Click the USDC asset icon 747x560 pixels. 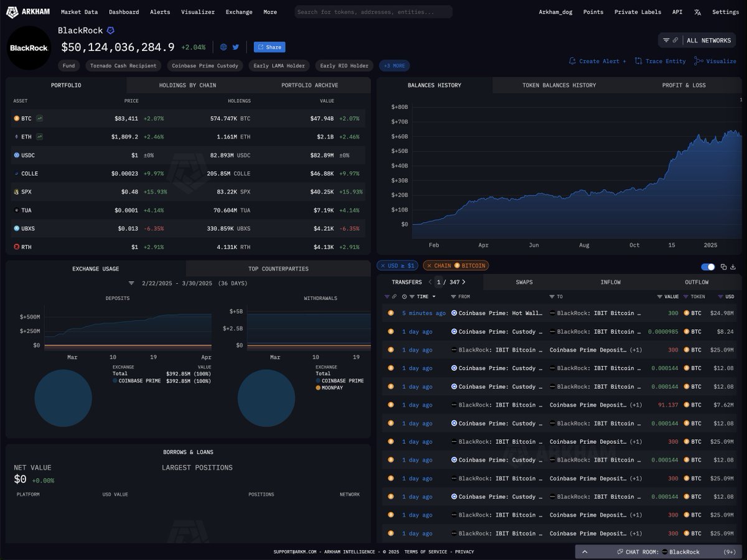tap(17, 155)
